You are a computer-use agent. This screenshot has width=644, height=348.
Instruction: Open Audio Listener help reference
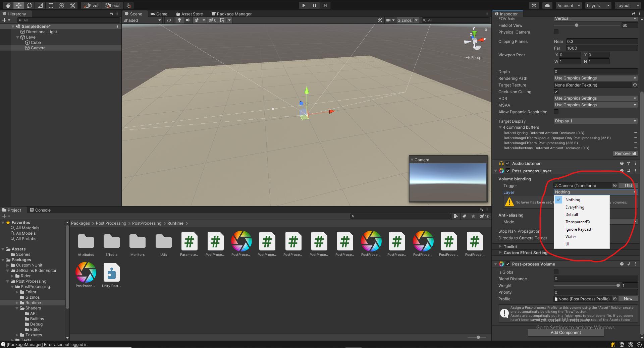click(622, 163)
